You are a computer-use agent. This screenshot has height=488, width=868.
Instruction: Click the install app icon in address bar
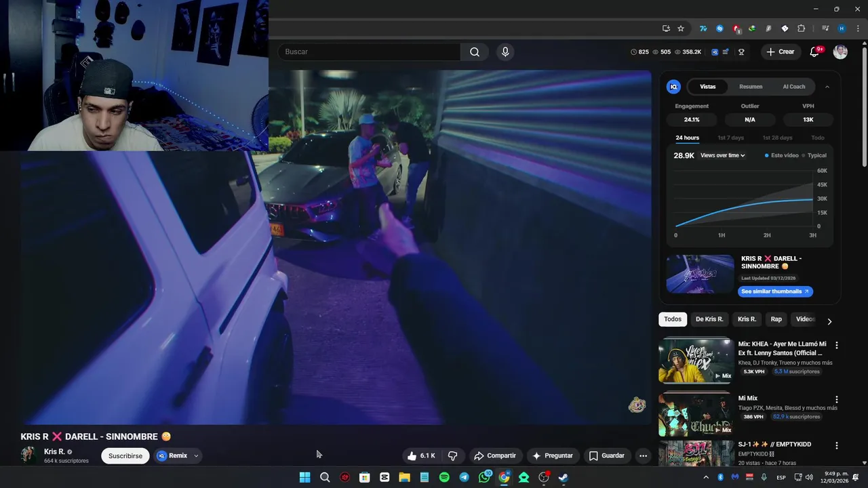pos(666,28)
